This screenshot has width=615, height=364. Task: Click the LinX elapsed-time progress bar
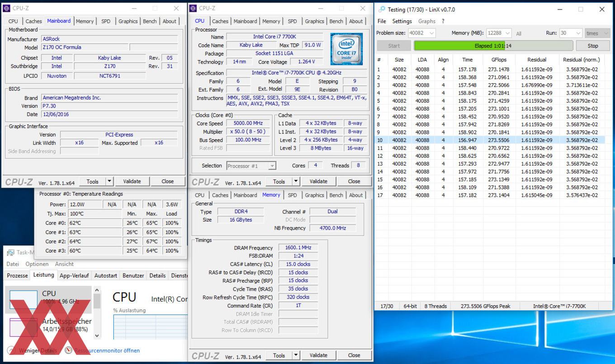coord(493,46)
